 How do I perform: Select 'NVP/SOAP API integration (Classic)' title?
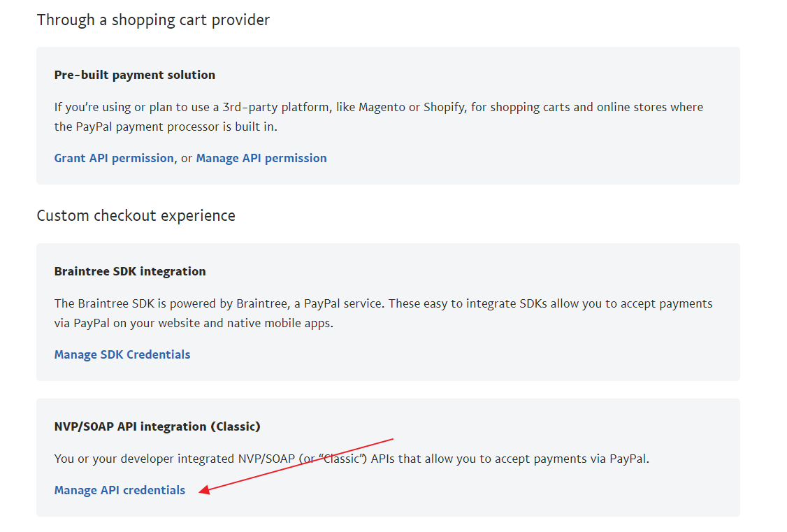click(157, 426)
